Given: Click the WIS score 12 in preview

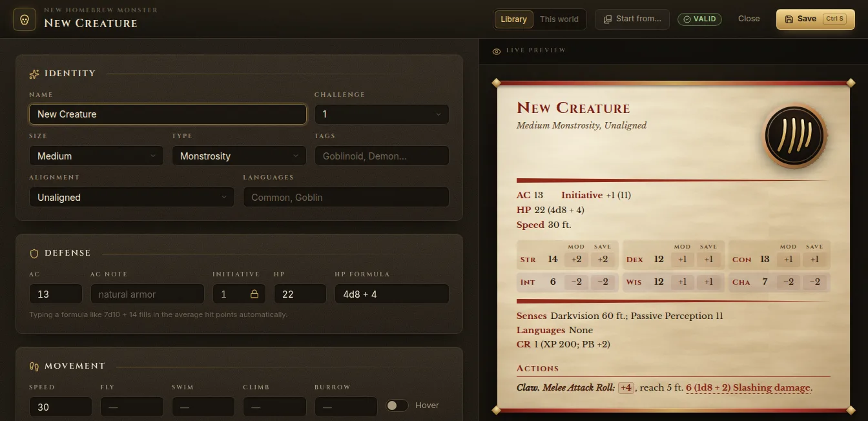Looking at the screenshot, I should (659, 282).
